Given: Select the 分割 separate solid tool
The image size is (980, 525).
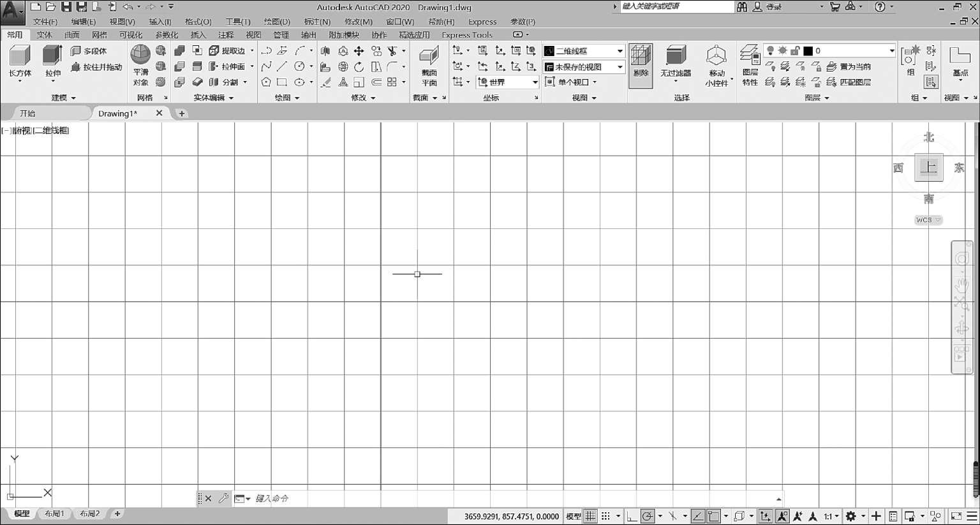Looking at the screenshot, I should point(224,82).
